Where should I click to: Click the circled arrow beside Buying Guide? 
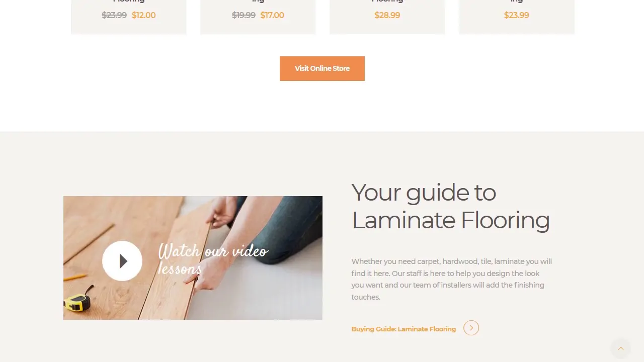[471, 328]
